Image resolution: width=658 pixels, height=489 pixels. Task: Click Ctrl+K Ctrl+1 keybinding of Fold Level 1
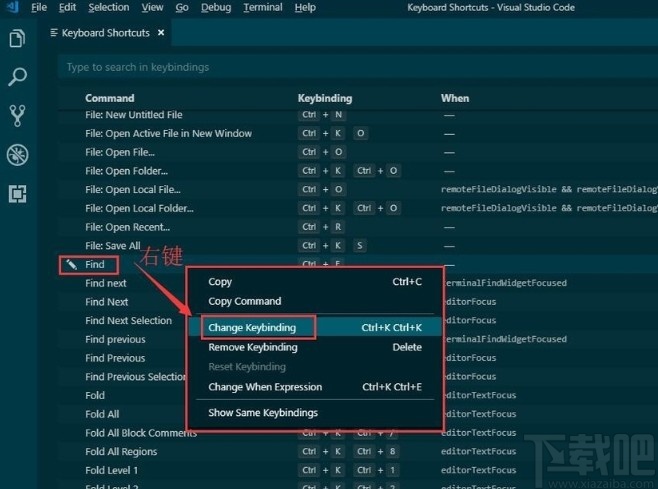[349, 470]
